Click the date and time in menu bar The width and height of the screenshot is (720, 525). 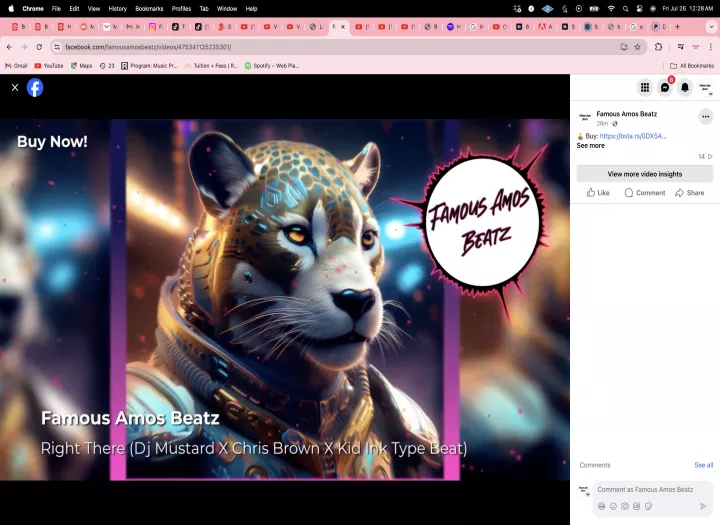click(688, 9)
